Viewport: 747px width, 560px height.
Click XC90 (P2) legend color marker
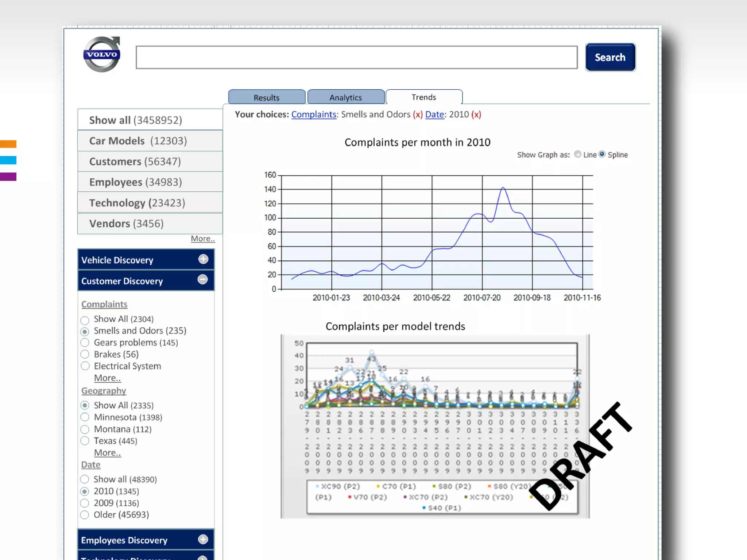coord(317,486)
